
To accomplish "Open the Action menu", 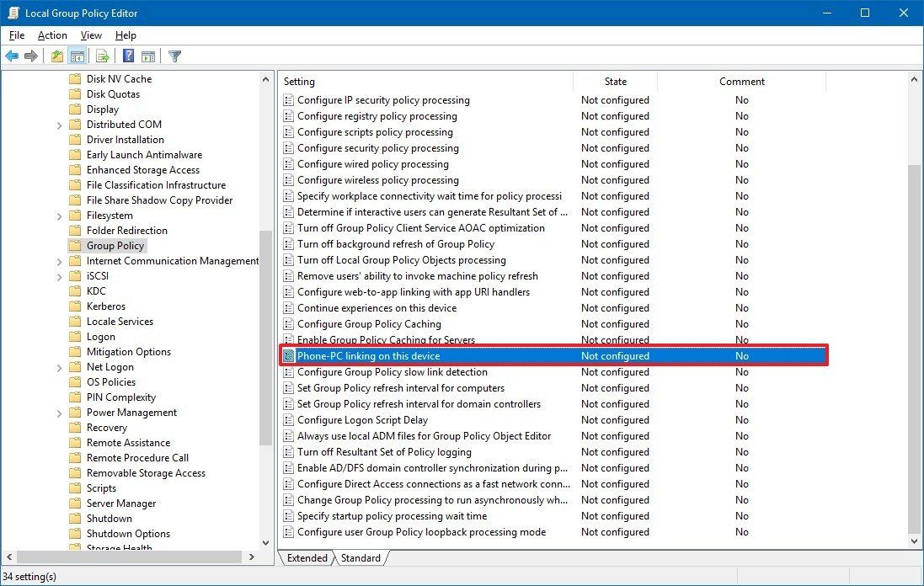I will click(x=52, y=35).
